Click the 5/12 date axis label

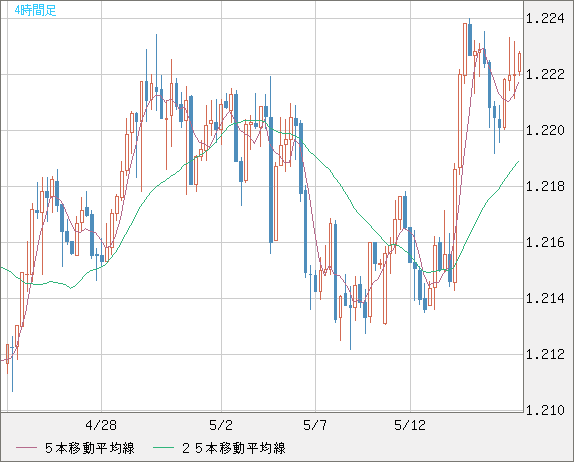pos(410,425)
